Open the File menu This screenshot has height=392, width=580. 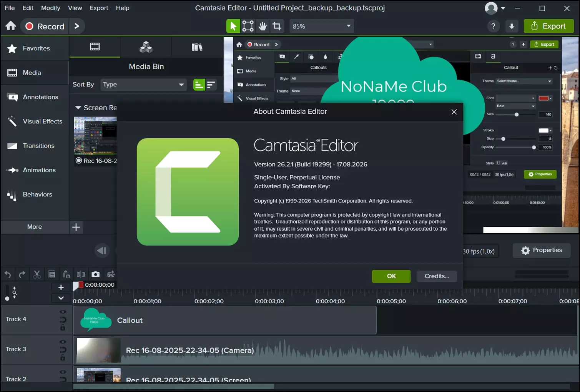(x=10, y=8)
